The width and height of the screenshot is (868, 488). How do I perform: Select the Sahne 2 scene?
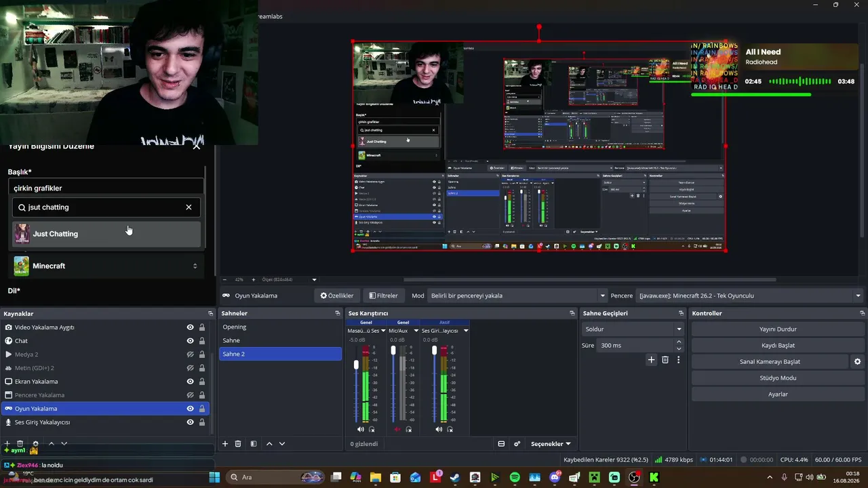click(280, 354)
